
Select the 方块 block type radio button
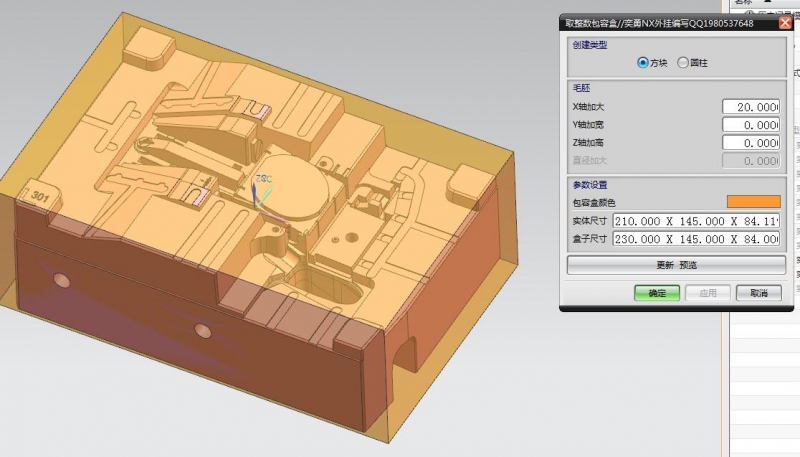[x=643, y=63]
